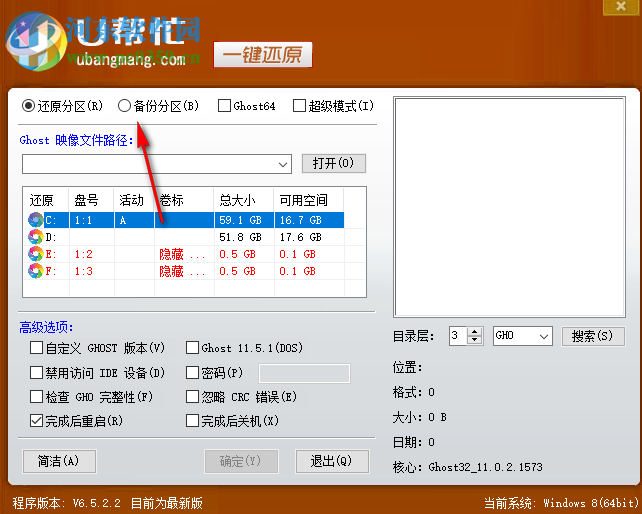Screen dimensions: 642x514
Task: Click the 一键还原 logo banner
Action: click(x=262, y=54)
